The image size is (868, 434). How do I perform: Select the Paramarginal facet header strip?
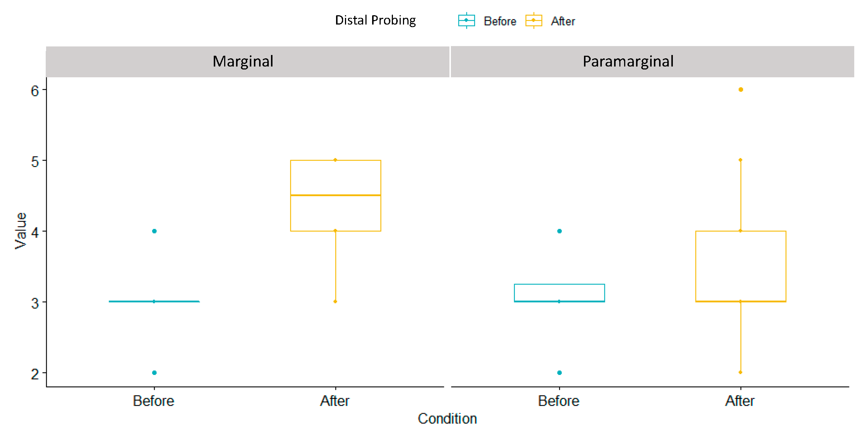coord(652,62)
